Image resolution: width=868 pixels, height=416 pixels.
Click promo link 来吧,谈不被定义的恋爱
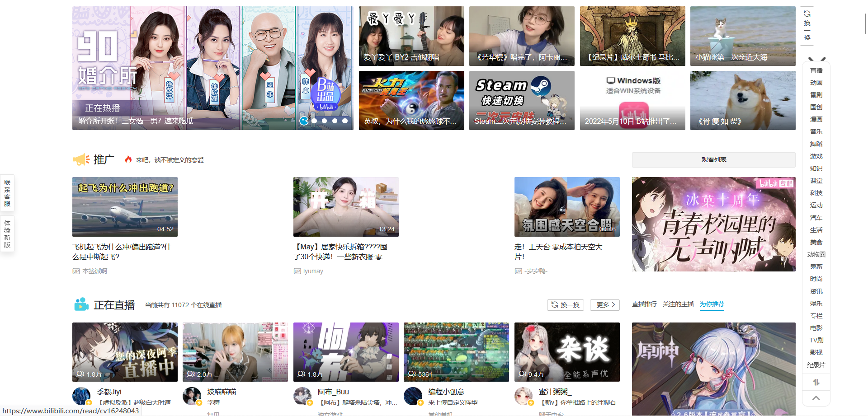click(170, 160)
